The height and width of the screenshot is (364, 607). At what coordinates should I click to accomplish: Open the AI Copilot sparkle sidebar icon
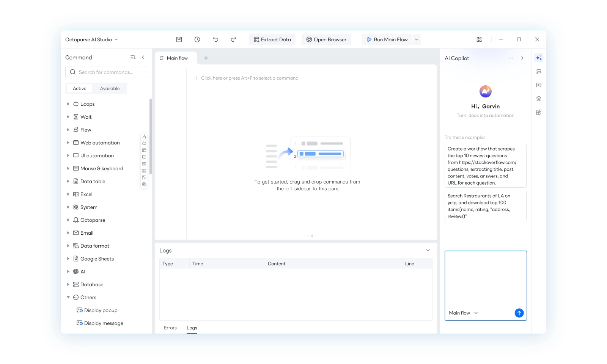pyautogui.click(x=538, y=58)
